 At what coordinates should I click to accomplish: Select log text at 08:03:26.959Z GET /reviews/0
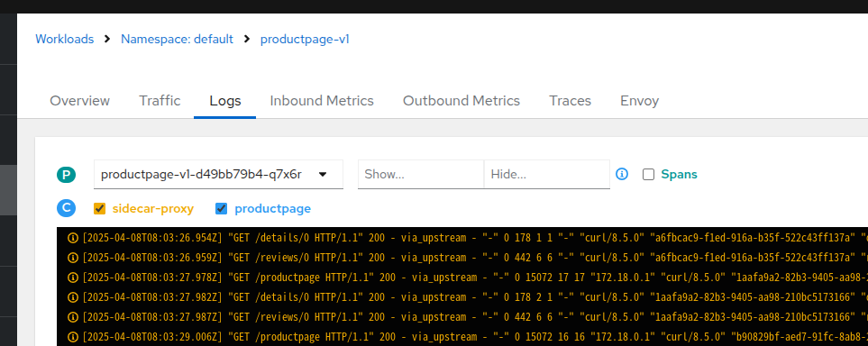click(475, 258)
